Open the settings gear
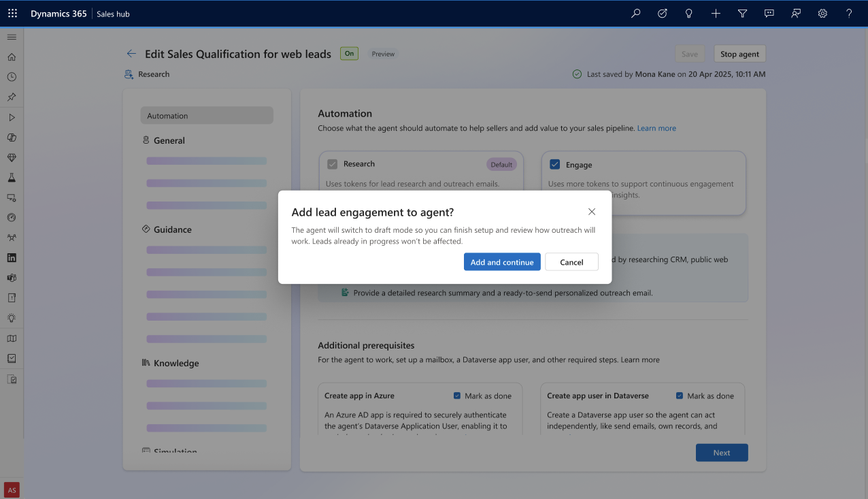 click(x=822, y=14)
